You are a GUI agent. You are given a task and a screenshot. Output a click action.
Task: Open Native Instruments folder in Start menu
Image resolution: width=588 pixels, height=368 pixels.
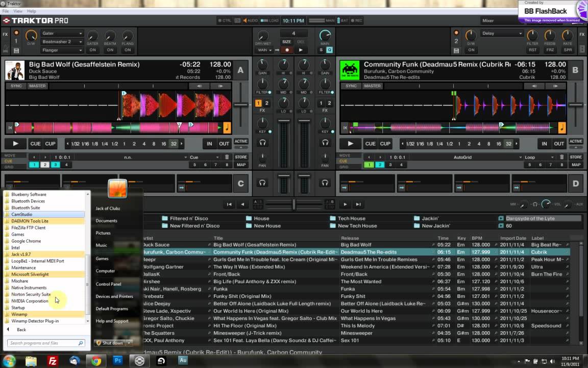click(x=44, y=288)
